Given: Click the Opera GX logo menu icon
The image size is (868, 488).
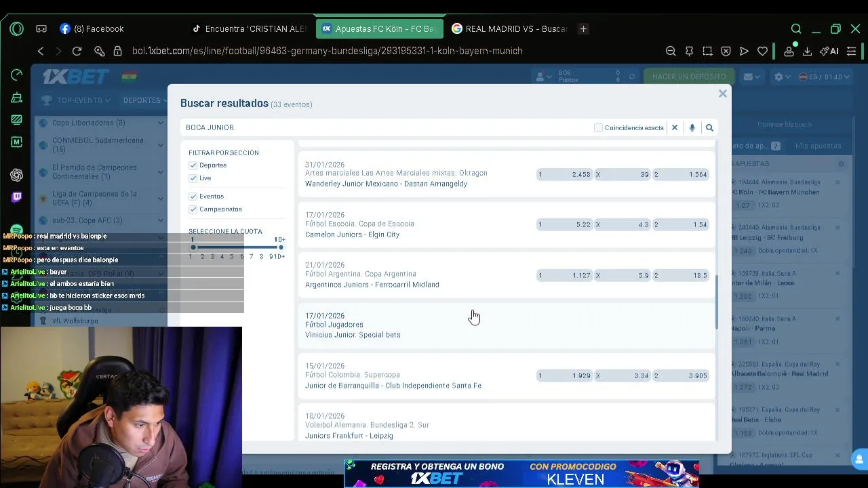Looking at the screenshot, I should pos(16,28).
